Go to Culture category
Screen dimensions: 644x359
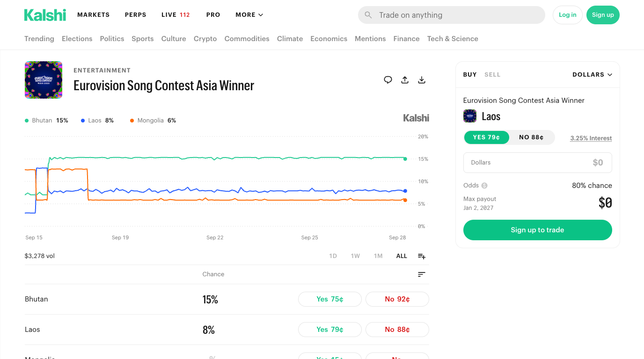click(x=174, y=39)
